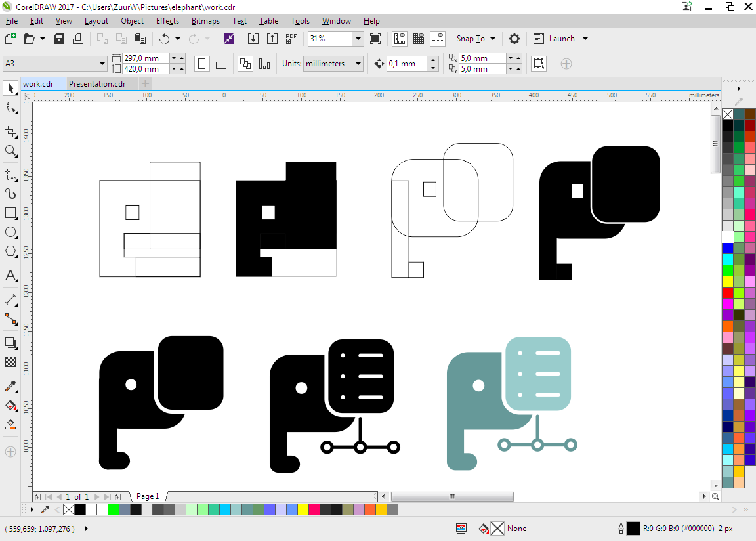Toggle Treat as filled button
The height and width of the screenshot is (541, 756).
[x=539, y=64]
